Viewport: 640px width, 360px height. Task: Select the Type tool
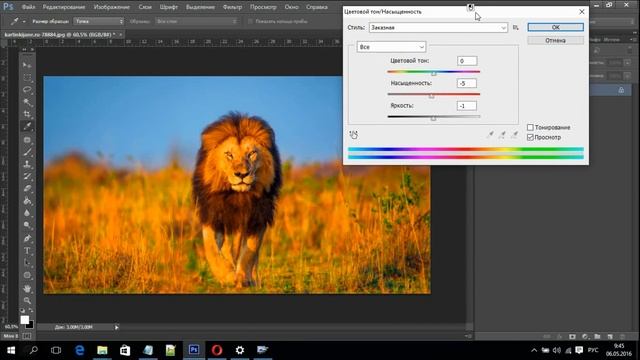coord(27,251)
